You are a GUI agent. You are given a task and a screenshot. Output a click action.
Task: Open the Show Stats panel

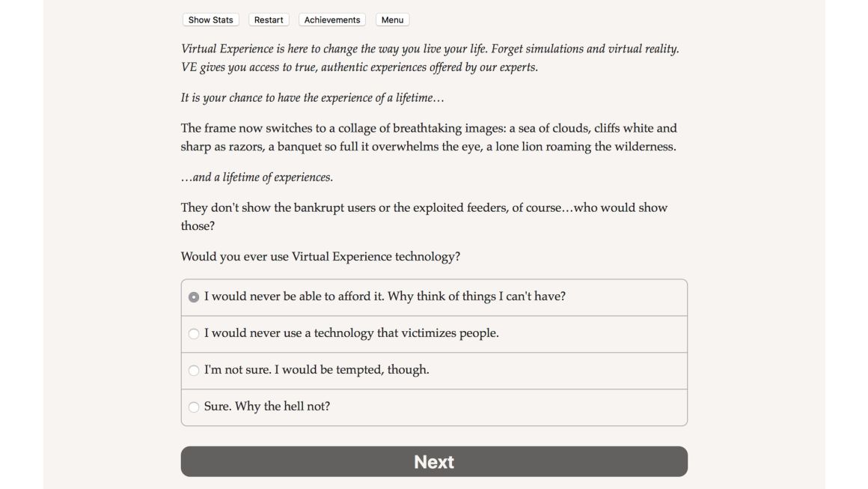pos(210,20)
